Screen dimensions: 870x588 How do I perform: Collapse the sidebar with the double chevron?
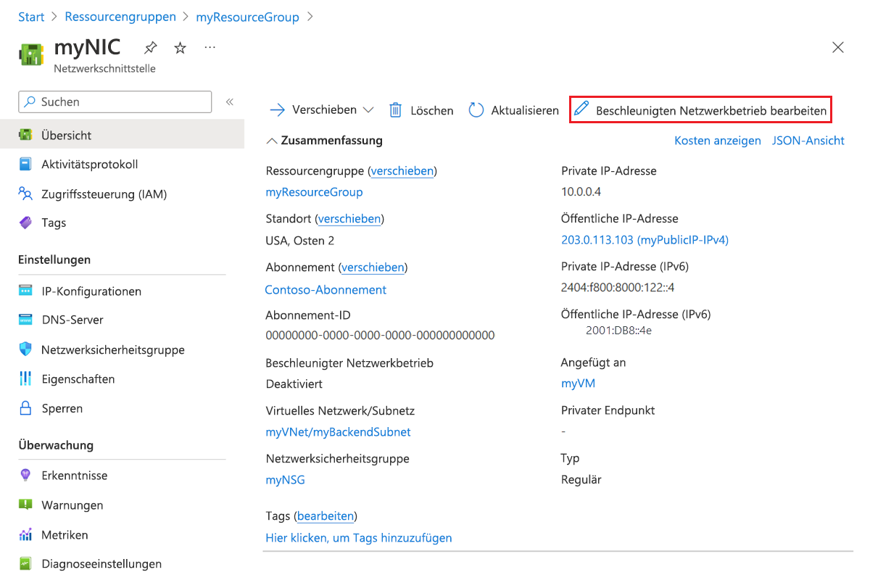230,102
